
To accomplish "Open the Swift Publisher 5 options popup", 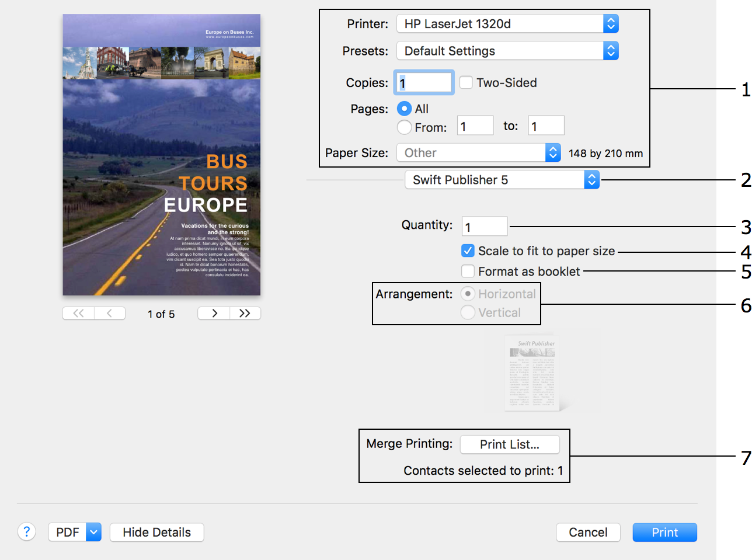I will click(x=502, y=180).
